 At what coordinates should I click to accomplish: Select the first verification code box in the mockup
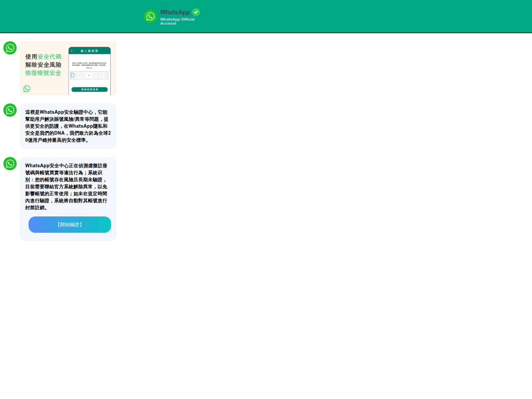pyautogui.click(x=73, y=75)
